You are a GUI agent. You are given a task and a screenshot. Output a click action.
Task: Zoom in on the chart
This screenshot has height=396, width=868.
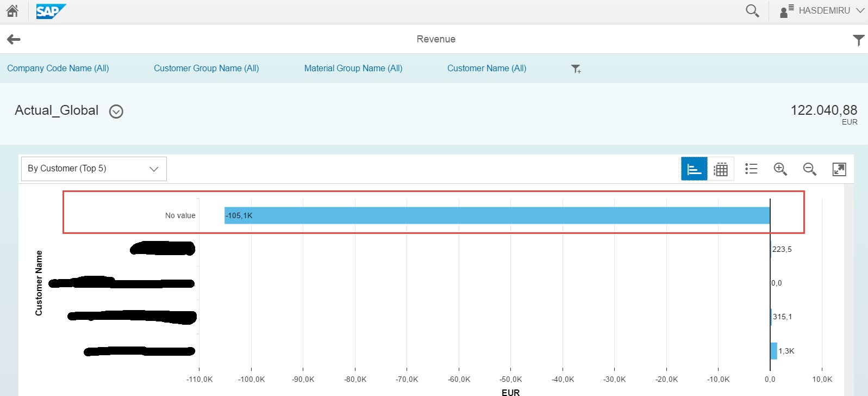tap(780, 169)
